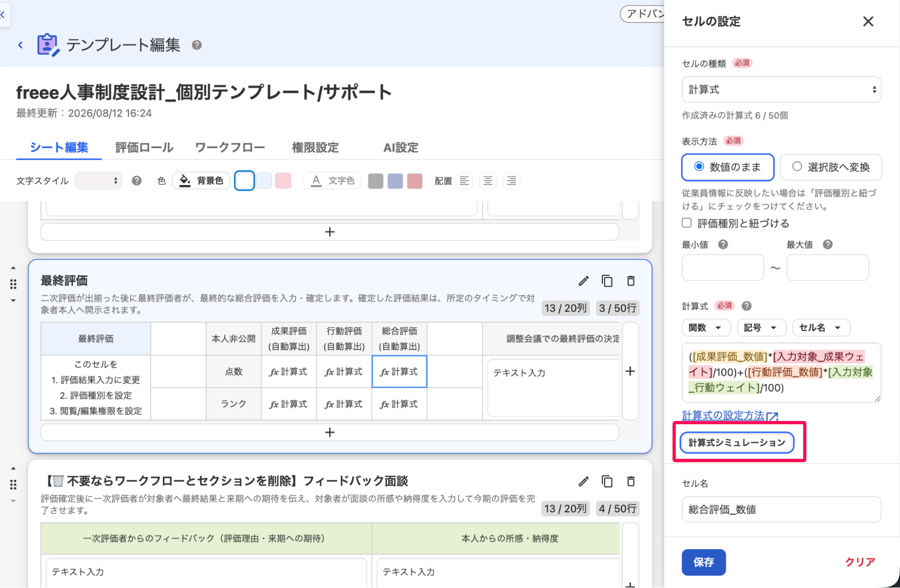Open help icon next to テンプレート編集 title
Screen dimensions: 900x588
click(x=197, y=45)
